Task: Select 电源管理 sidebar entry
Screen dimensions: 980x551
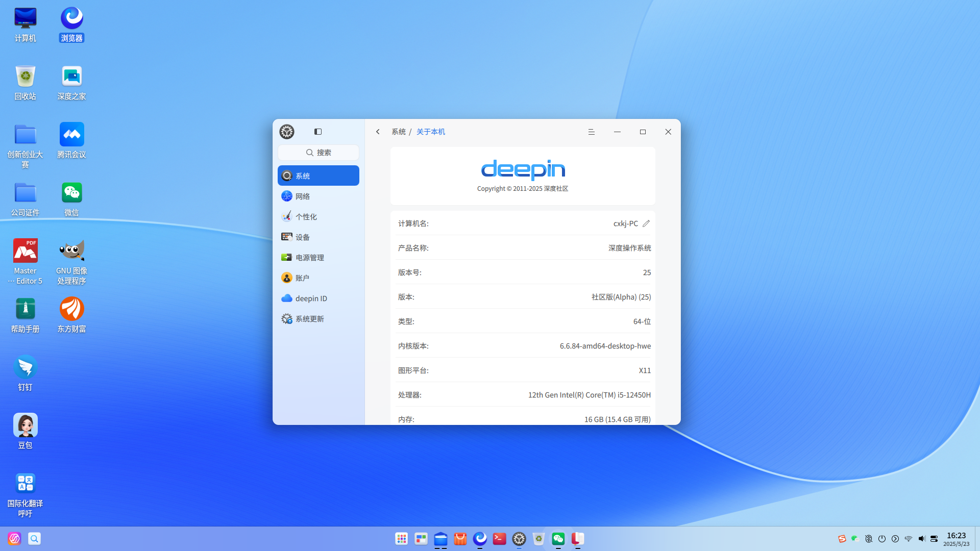Action: click(x=318, y=258)
